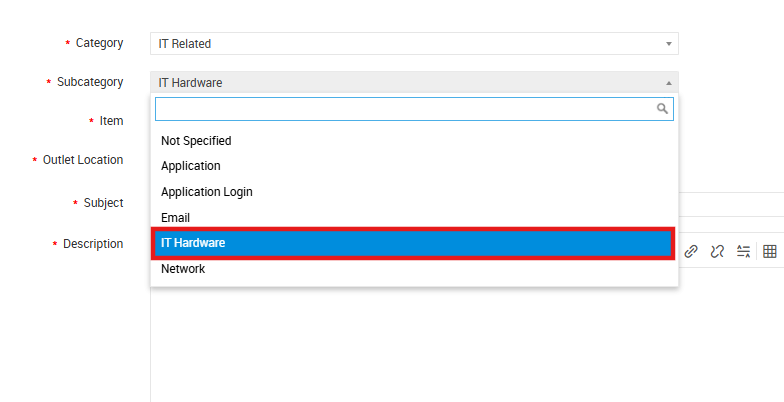
Task: Choose the Application subcategory option
Action: point(191,166)
